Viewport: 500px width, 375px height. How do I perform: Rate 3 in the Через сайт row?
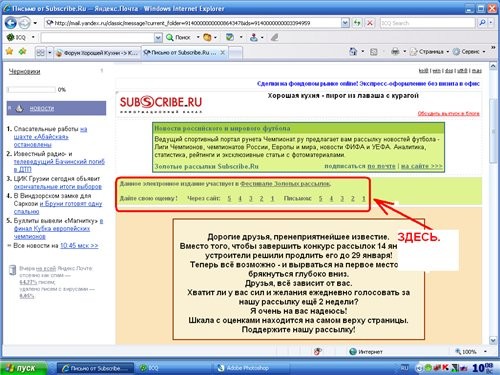251,198
